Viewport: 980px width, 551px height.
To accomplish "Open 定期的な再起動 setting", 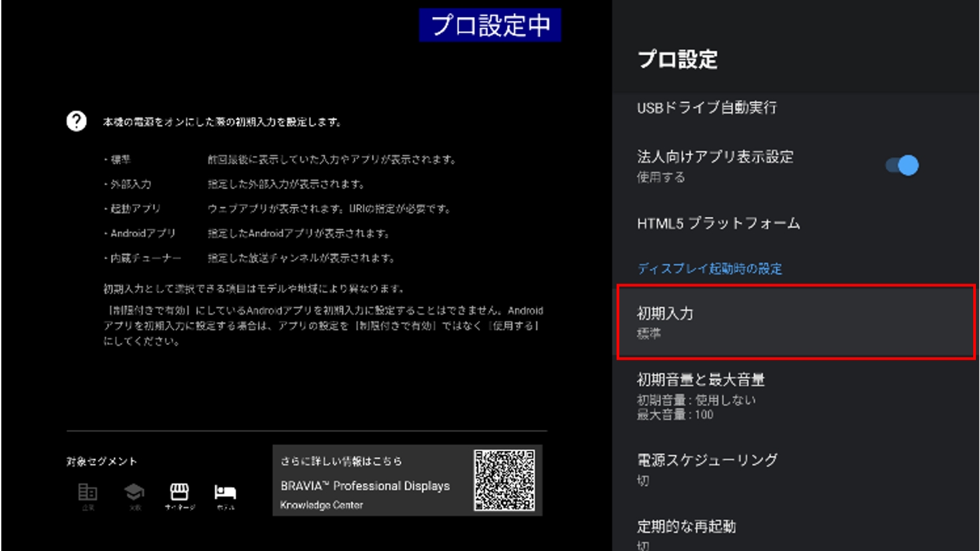I will (686, 527).
